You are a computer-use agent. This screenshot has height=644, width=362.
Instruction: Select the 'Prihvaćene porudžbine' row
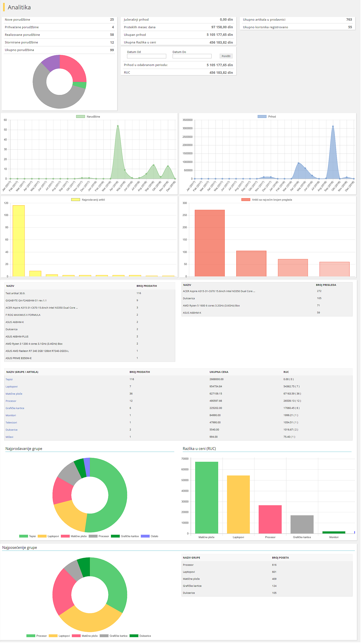[60, 27]
